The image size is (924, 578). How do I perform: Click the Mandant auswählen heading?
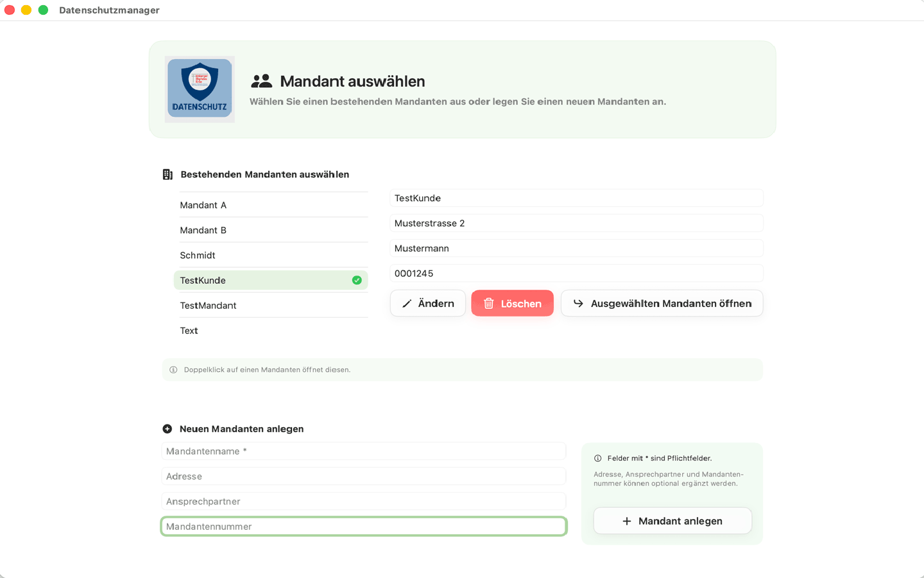point(352,81)
